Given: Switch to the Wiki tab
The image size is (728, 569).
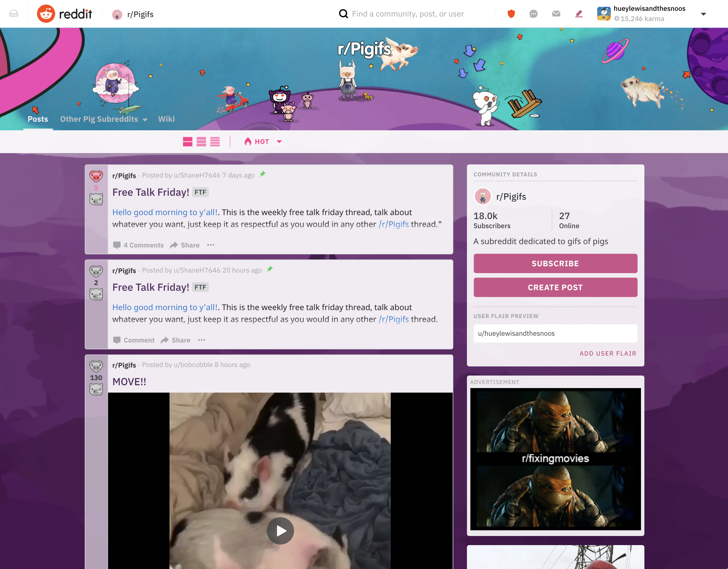Looking at the screenshot, I should (x=167, y=119).
